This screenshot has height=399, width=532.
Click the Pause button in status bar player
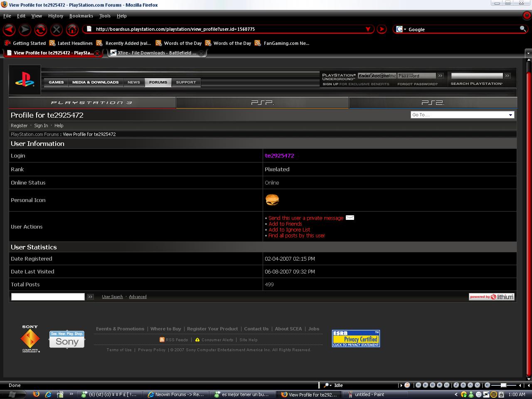click(432, 385)
